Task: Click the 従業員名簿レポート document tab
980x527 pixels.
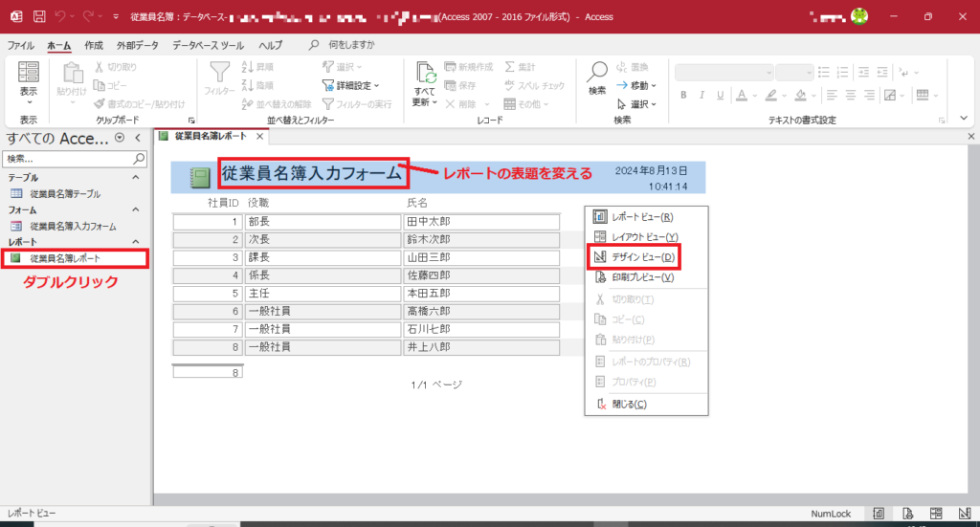Action: tap(211, 136)
